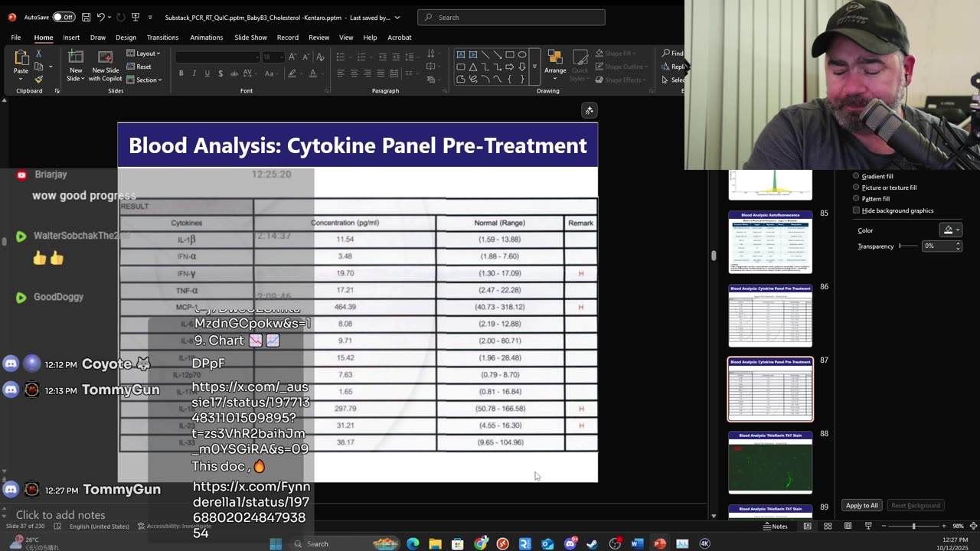Undo the last action
Image resolution: width=980 pixels, height=551 pixels.
click(x=100, y=17)
